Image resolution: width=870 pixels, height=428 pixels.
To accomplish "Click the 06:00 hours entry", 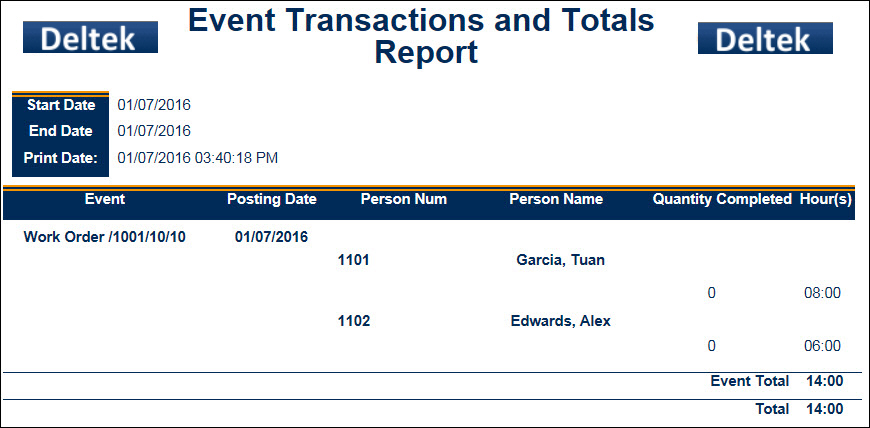I will [x=822, y=346].
